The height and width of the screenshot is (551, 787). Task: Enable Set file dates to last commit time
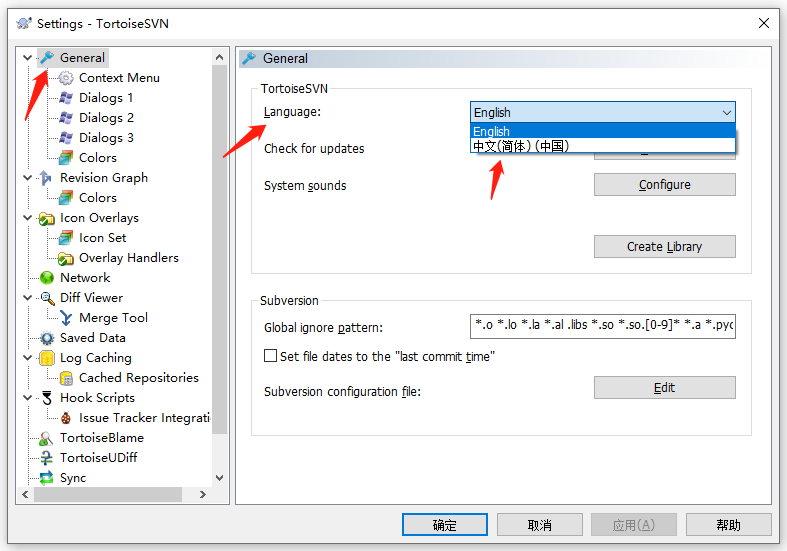(270, 356)
